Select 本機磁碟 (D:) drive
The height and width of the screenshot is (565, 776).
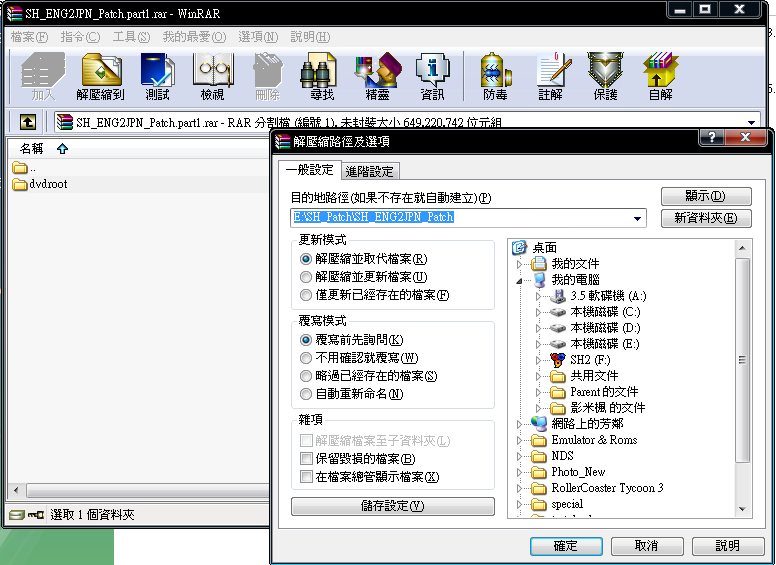click(x=595, y=328)
